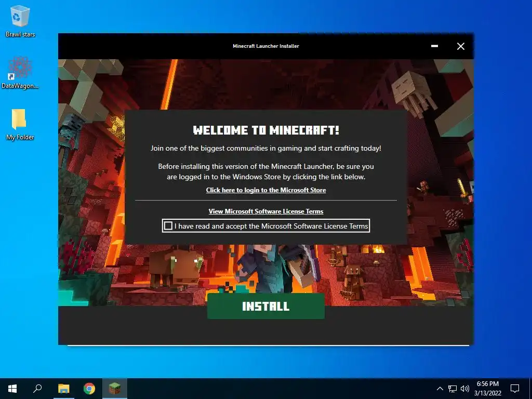Viewport: 532px width, 399px height.
Task: Click the green INSTALL button
Action: pos(265,306)
